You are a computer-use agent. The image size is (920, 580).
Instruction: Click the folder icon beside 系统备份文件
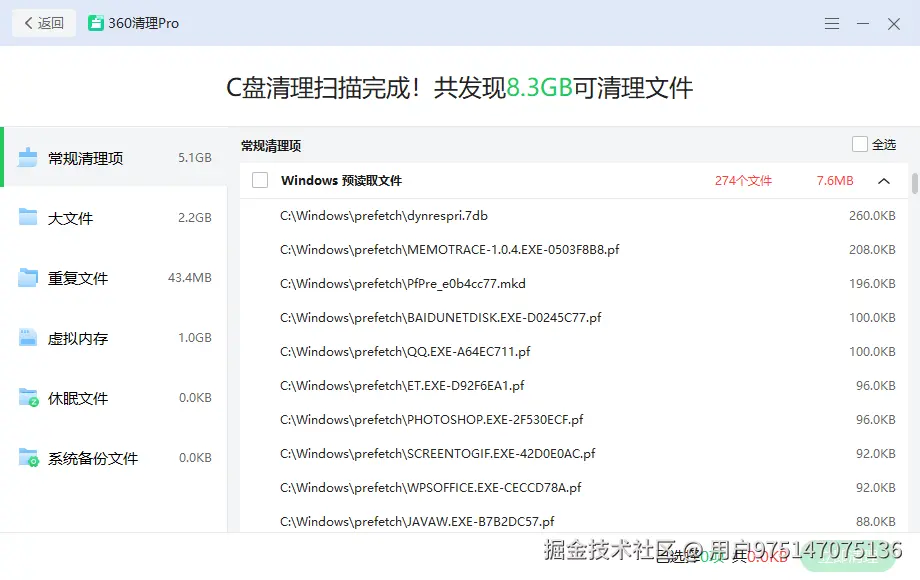[28, 457]
